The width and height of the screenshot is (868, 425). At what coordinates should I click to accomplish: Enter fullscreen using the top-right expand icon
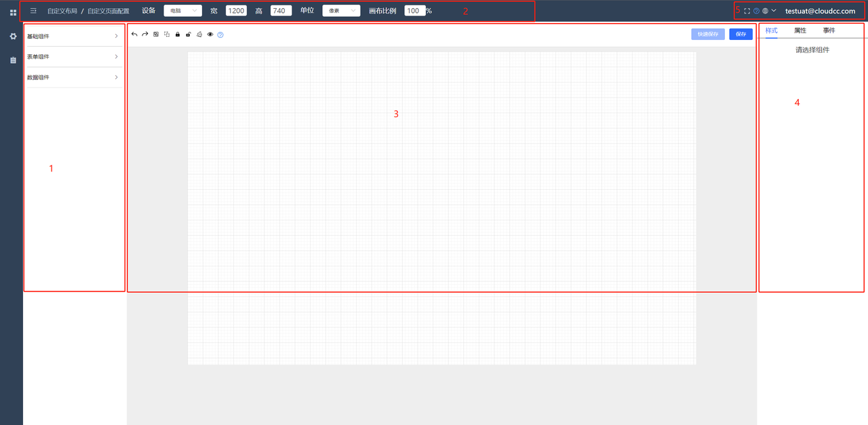pos(747,11)
